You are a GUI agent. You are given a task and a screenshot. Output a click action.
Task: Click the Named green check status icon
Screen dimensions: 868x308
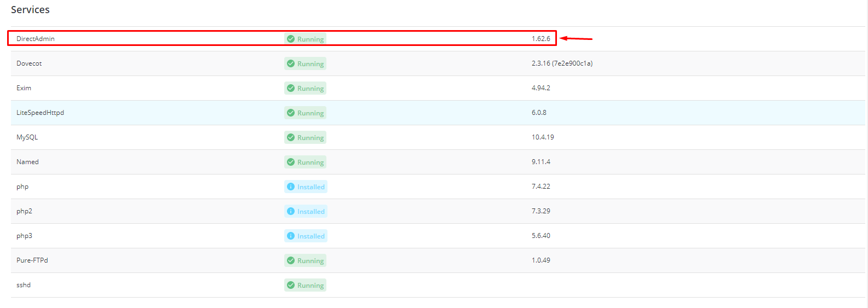click(291, 162)
